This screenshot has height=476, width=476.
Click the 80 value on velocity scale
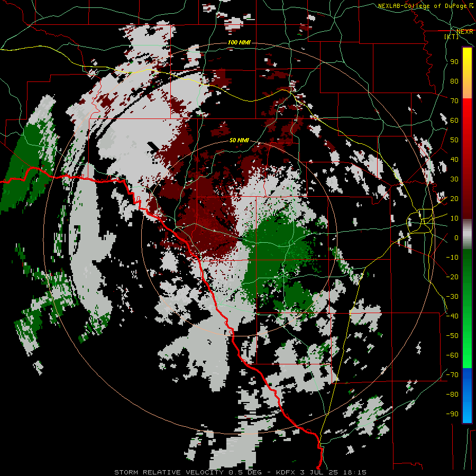(x=454, y=81)
